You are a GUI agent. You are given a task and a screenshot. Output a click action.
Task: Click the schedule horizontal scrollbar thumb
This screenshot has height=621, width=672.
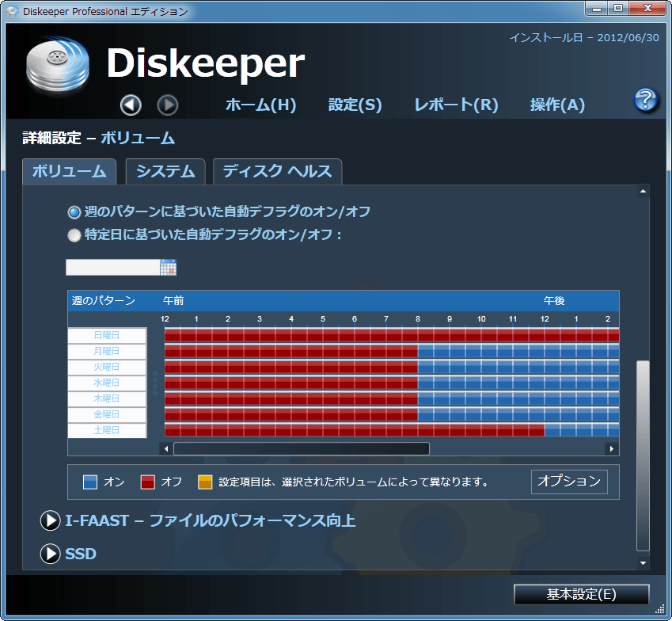click(x=302, y=448)
